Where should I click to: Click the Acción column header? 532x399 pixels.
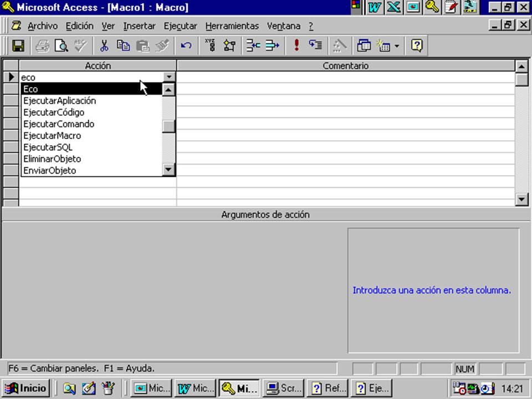click(x=98, y=65)
